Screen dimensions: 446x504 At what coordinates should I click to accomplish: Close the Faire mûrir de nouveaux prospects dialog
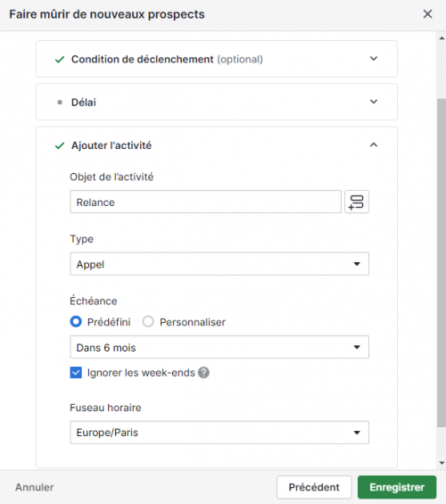tap(427, 14)
